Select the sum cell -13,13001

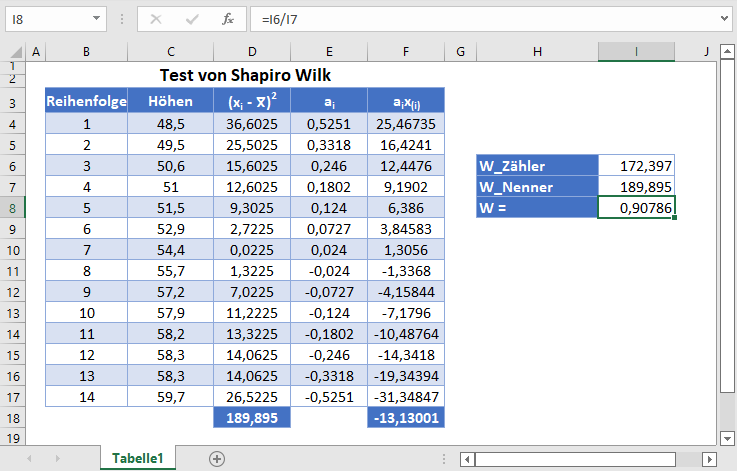pos(406,418)
